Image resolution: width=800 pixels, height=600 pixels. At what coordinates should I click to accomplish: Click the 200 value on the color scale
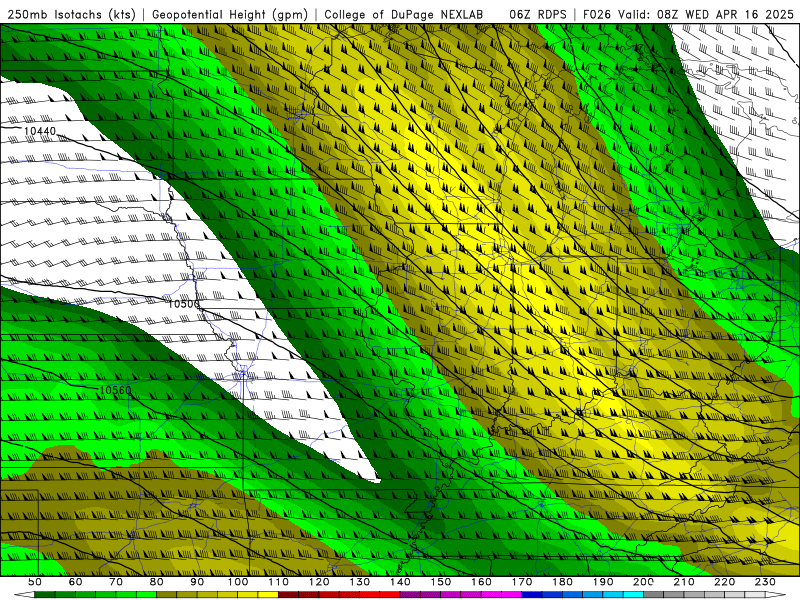[643, 582]
